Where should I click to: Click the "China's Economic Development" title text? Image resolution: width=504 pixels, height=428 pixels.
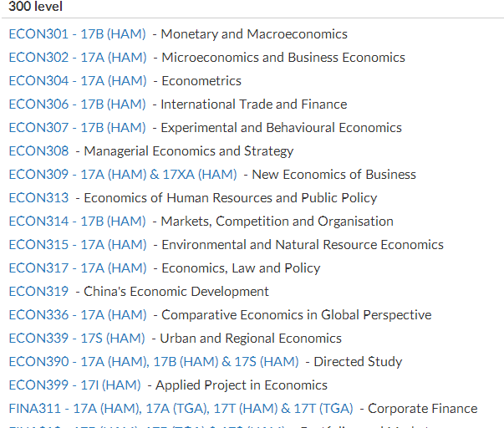tap(176, 292)
